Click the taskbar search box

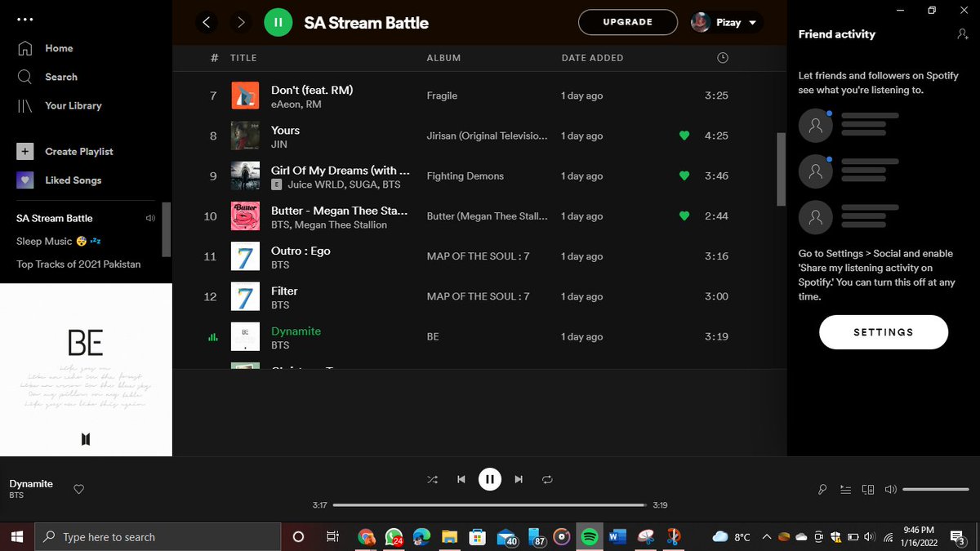pyautogui.click(x=158, y=536)
